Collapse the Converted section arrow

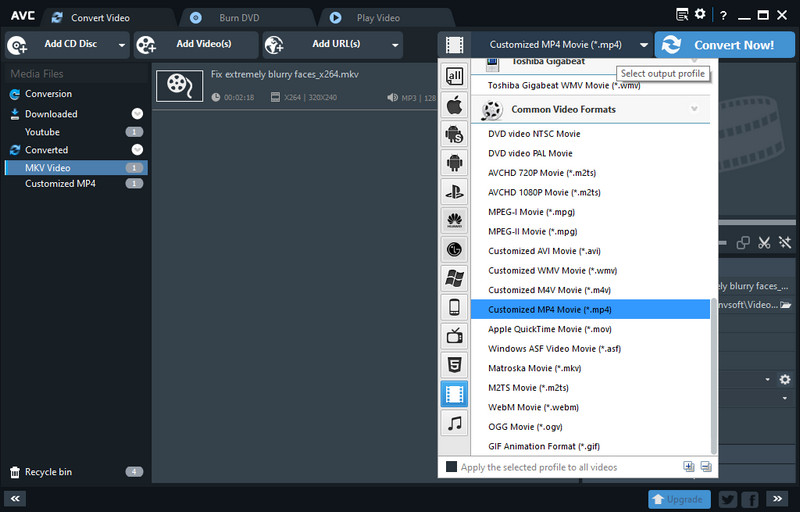click(x=137, y=149)
